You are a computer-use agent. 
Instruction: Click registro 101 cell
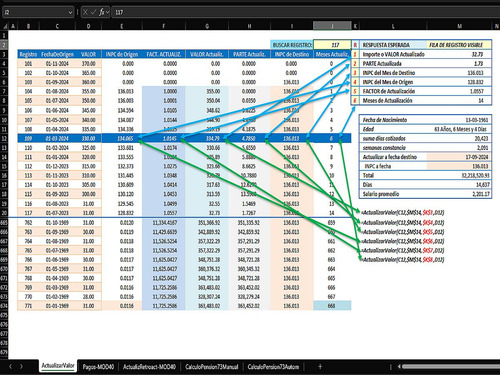click(x=28, y=64)
